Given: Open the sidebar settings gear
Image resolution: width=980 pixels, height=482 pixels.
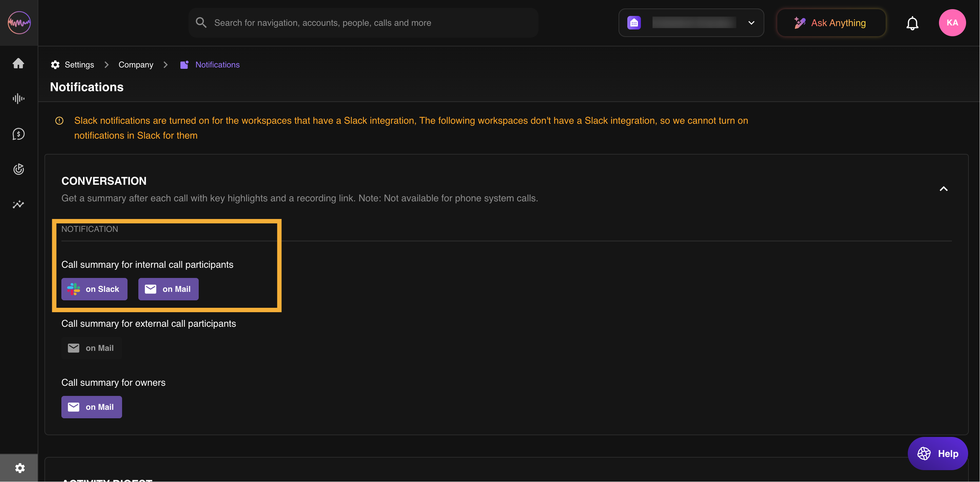Looking at the screenshot, I should (x=20, y=468).
